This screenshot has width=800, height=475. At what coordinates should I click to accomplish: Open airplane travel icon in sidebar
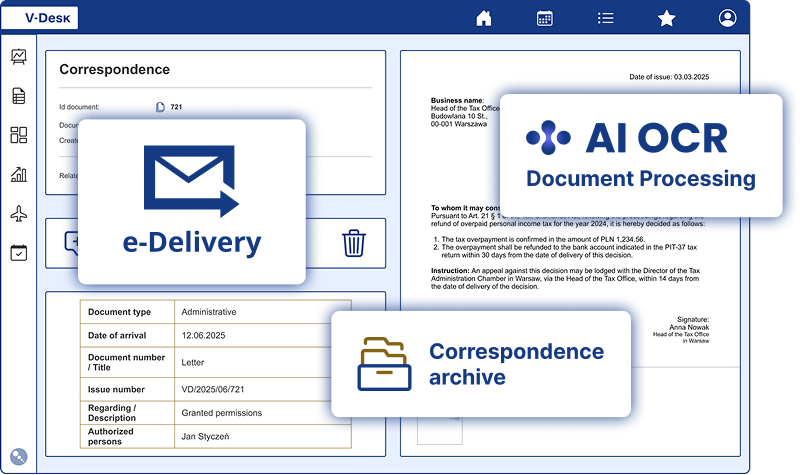click(x=19, y=214)
